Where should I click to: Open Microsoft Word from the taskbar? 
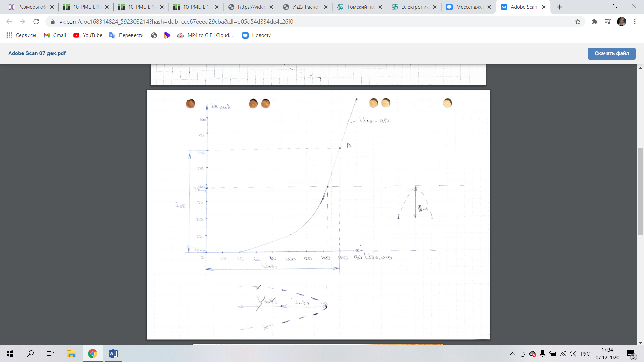113,354
